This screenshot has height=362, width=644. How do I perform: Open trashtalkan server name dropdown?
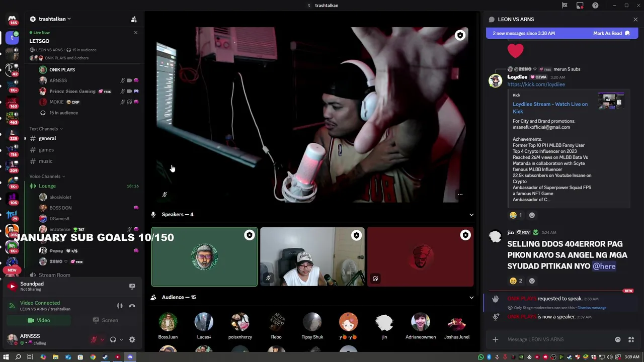pyautogui.click(x=54, y=19)
